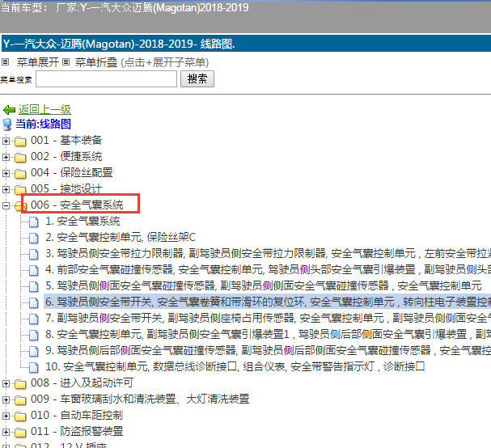
Task: Click page icon of item 3 驾驶员侧安全带拉力限制器
Action: tap(34, 254)
